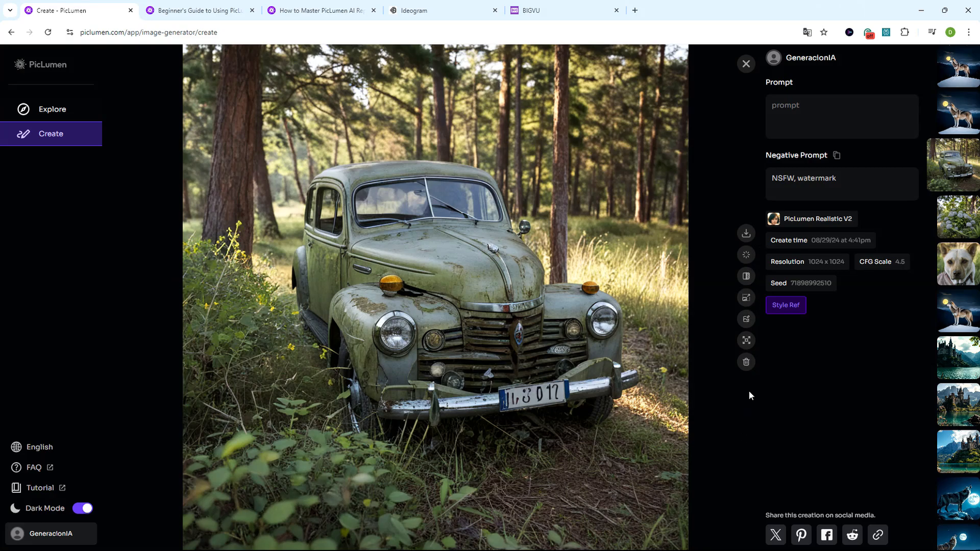This screenshot has width=980, height=551.
Task: Click the remove background icon
Action: point(746,276)
